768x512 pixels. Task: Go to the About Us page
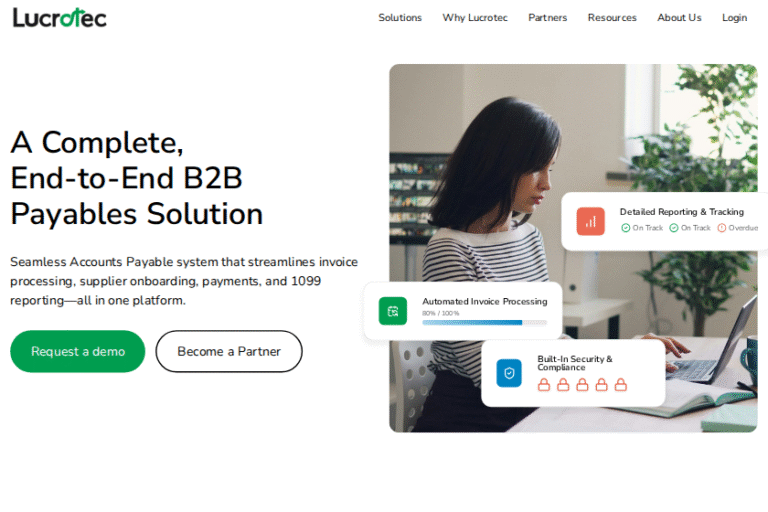(679, 18)
